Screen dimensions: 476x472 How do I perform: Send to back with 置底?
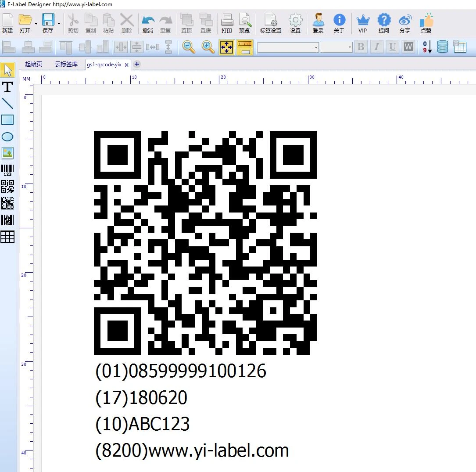206,23
